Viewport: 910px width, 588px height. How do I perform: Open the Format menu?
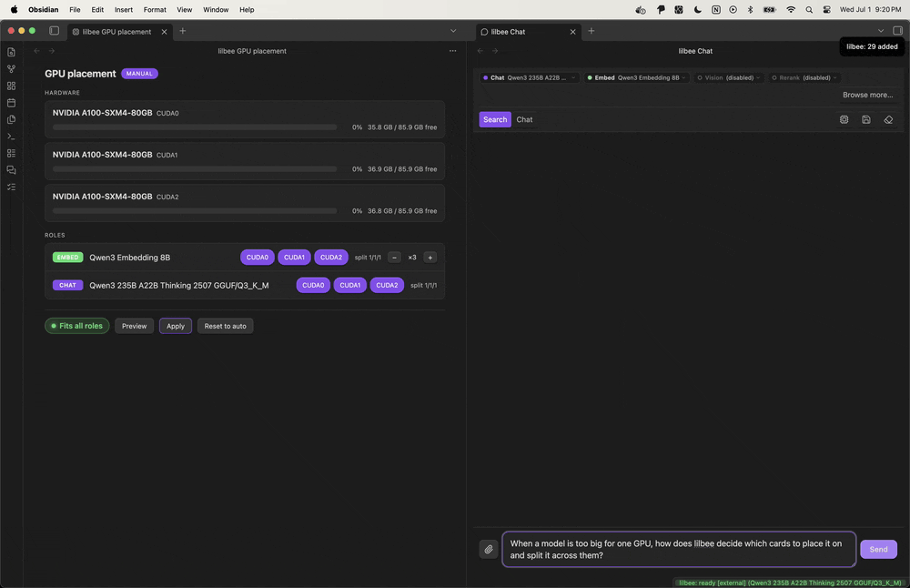(155, 10)
